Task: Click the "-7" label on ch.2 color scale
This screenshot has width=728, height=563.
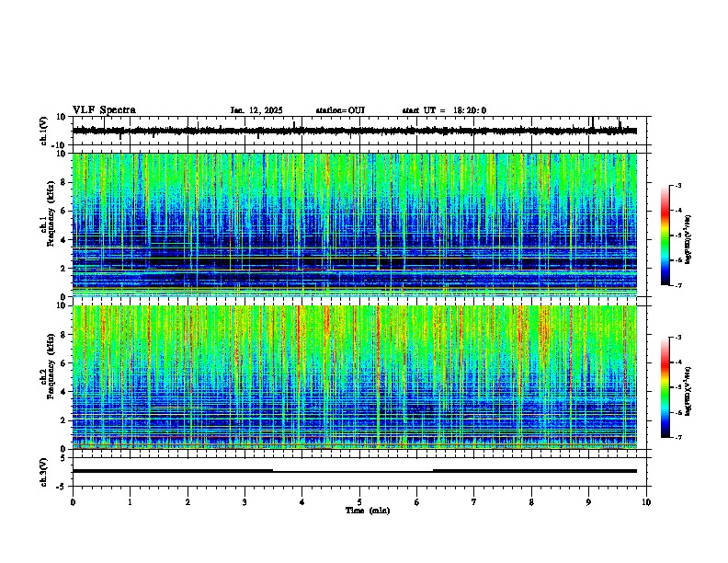Action: (x=677, y=437)
